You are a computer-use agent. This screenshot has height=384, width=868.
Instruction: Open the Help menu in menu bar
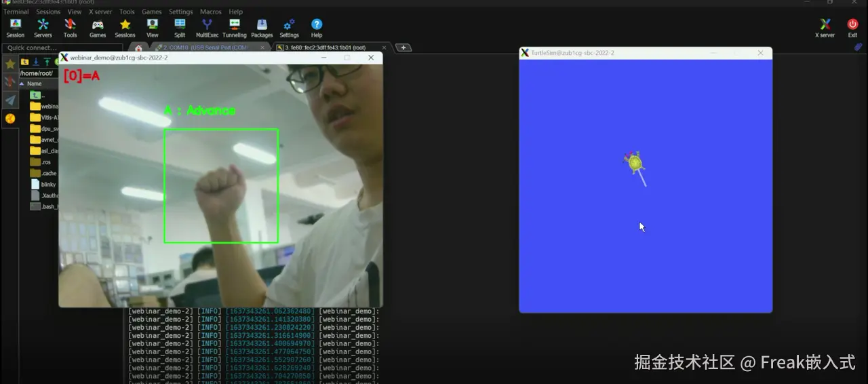click(235, 12)
